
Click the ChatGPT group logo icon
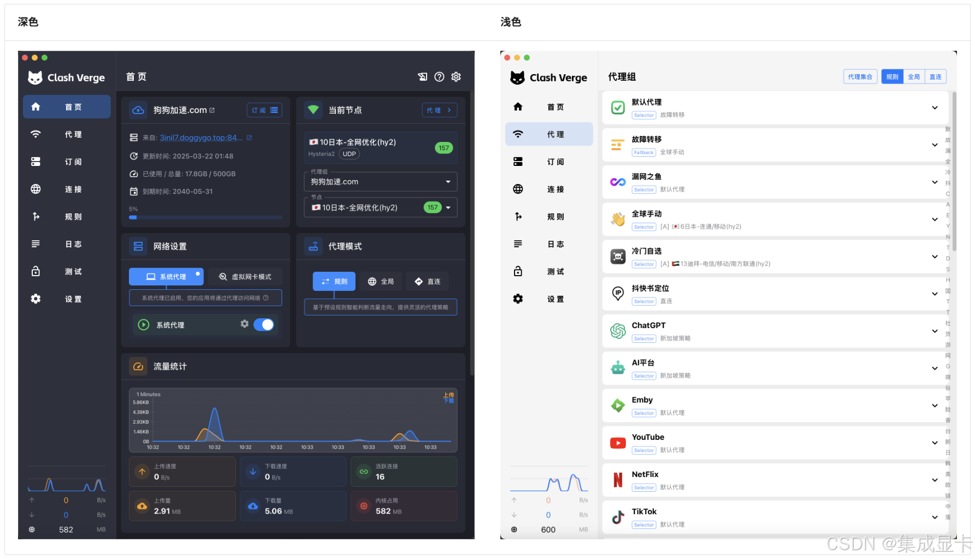pos(618,331)
